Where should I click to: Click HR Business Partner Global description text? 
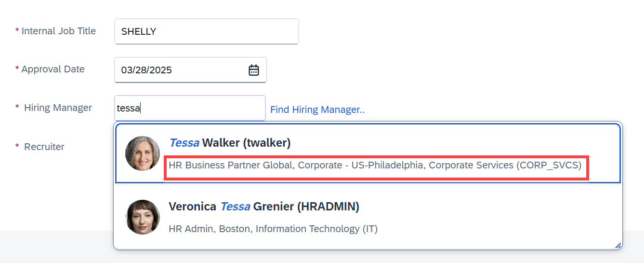pyautogui.click(x=375, y=165)
